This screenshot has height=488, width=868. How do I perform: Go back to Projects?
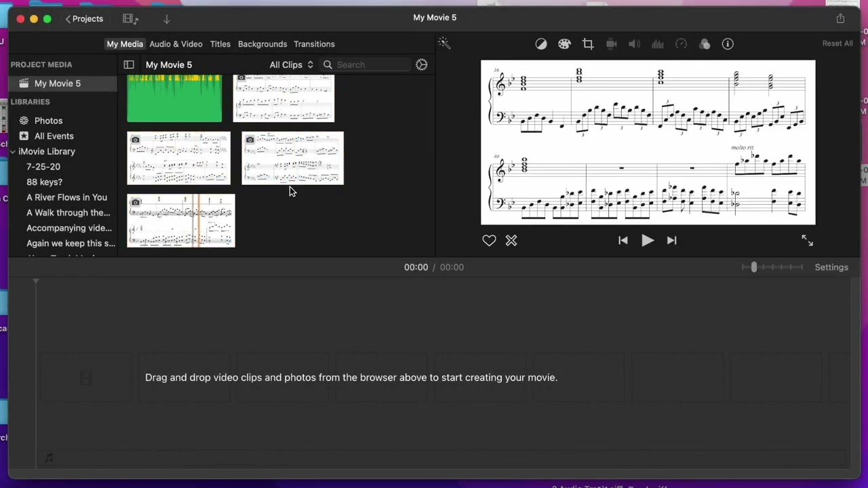click(x=84, y=19)
